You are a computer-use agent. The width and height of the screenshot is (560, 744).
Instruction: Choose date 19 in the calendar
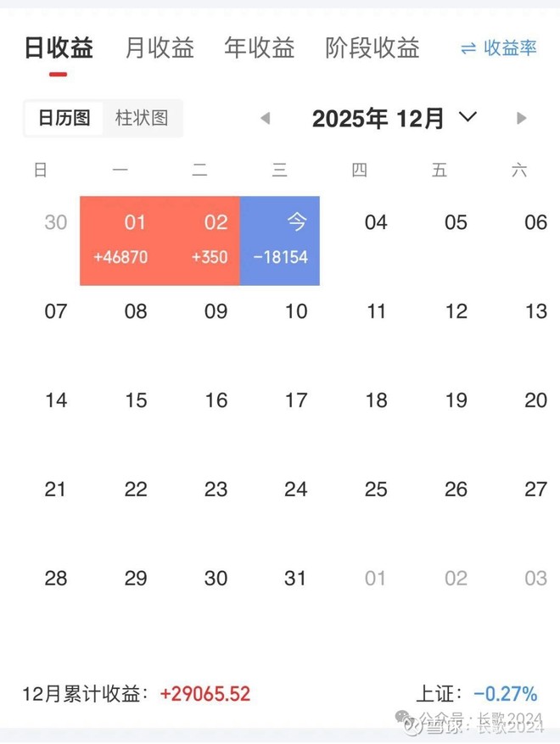pyautogui.click(x=456, y=400)
